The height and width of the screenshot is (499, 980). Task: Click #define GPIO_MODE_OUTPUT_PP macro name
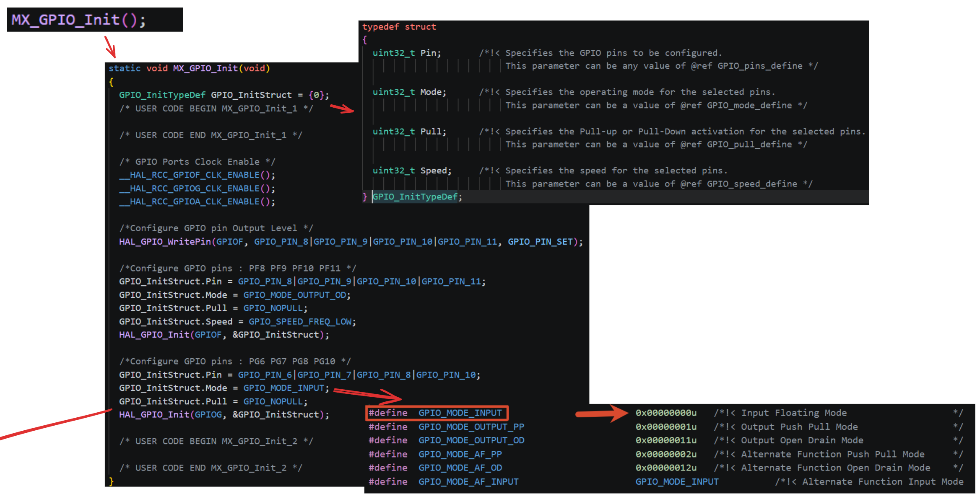click(x=471, y=427)
